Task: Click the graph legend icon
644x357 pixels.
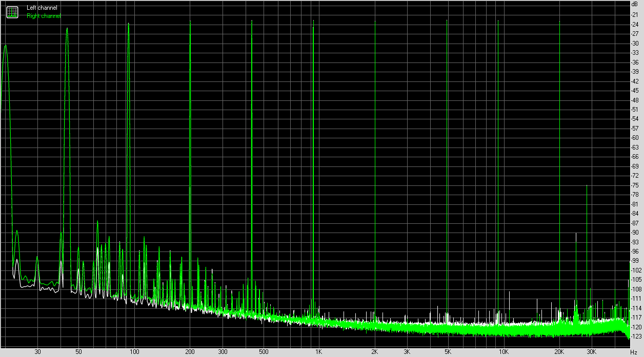Action: tap(12, 12)
